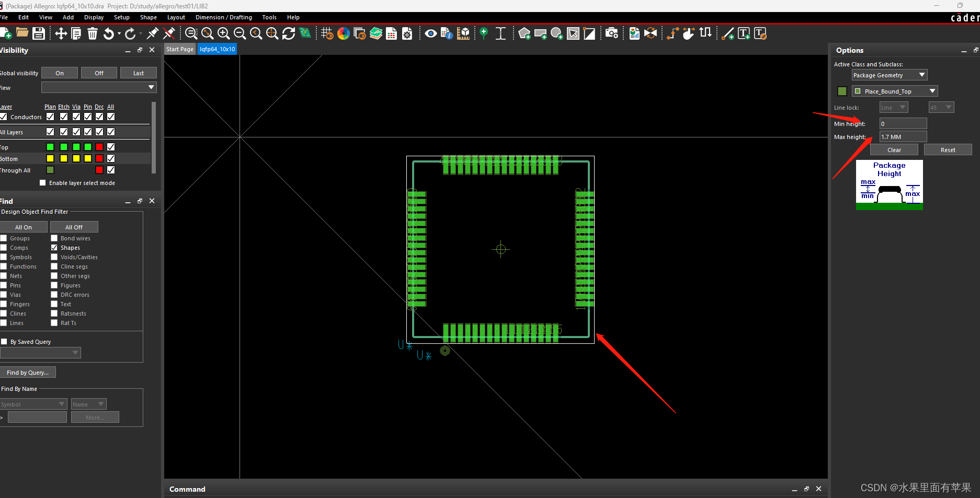Enable layer select mode checkbox
This screenshot has width=980, height=498.
43,183
